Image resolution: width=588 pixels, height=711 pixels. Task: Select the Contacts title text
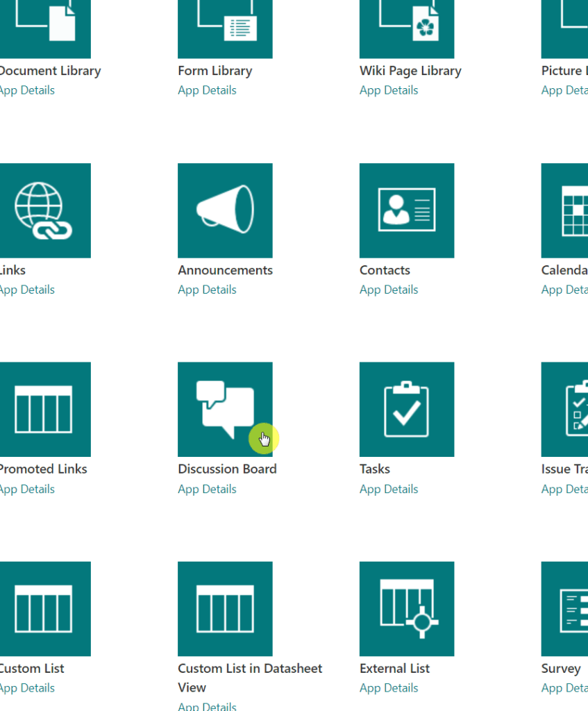point(385,270)
